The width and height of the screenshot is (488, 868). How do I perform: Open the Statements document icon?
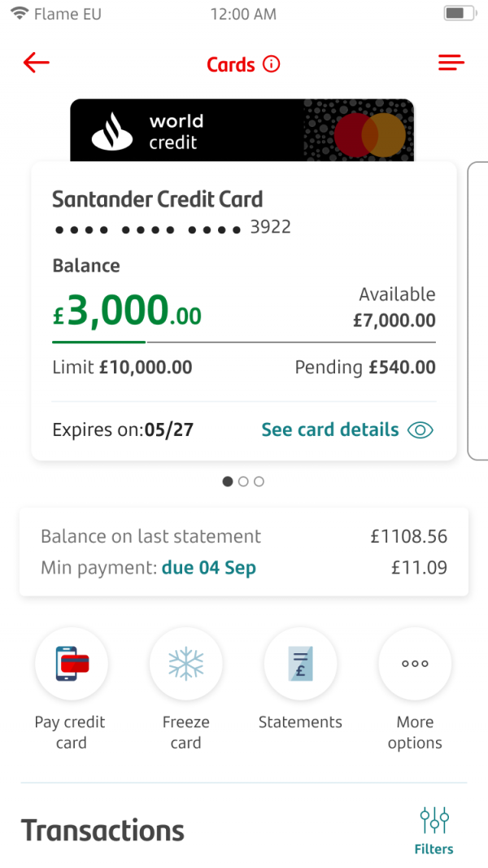point(300,664)
